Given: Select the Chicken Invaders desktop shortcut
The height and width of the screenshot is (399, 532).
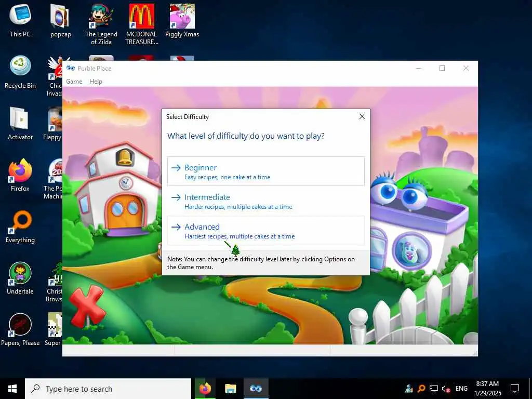Looking at the screenshot, I should click(x=54, y=76).
